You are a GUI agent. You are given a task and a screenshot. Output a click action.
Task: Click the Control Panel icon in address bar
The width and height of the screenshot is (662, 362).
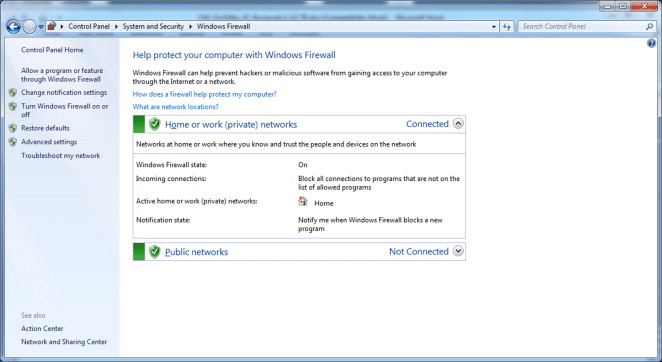coord(52,26)
